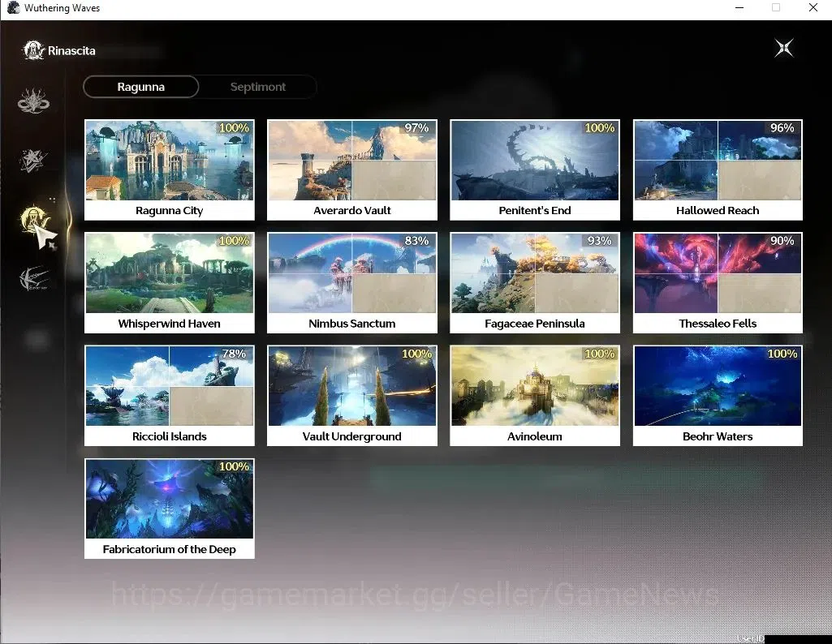Viewport: 832px width, 644px height.
Task: Open the Hallowed Reach area card
Action: (718, 170)
